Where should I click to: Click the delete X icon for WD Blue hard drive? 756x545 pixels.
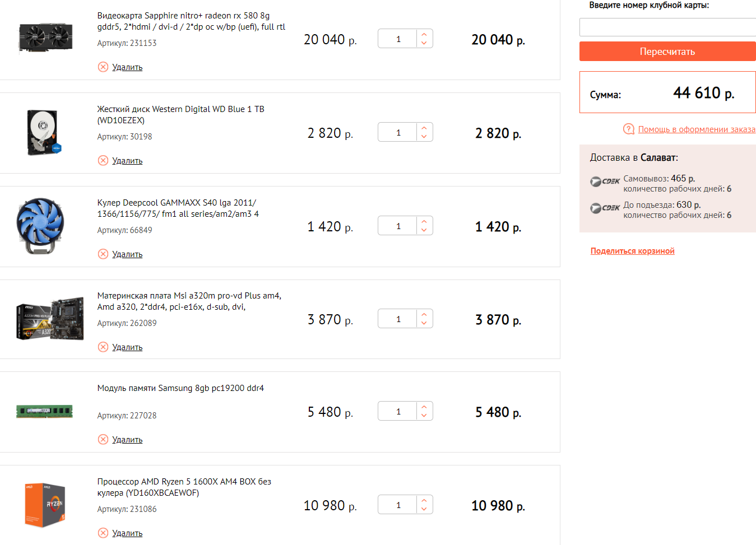[103, 161]
